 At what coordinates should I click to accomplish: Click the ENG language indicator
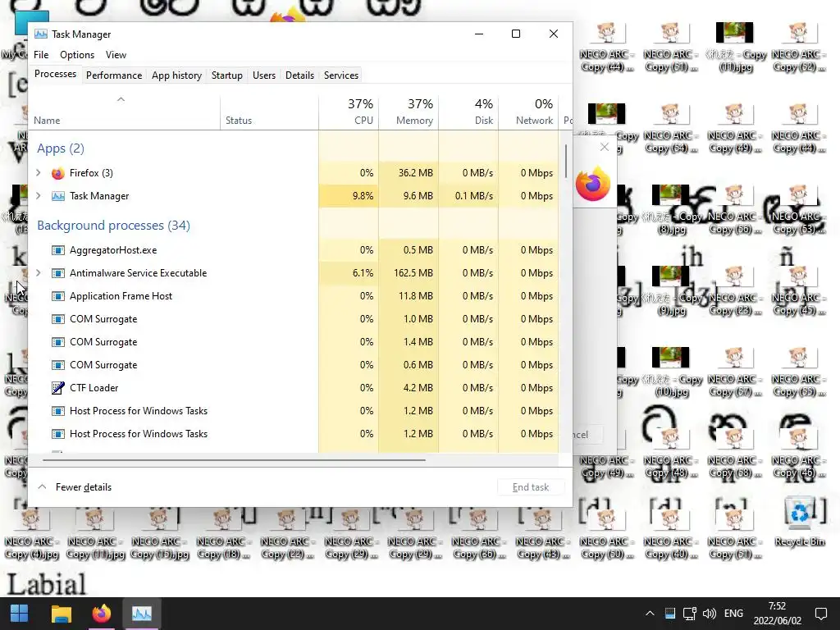(733, 614)
